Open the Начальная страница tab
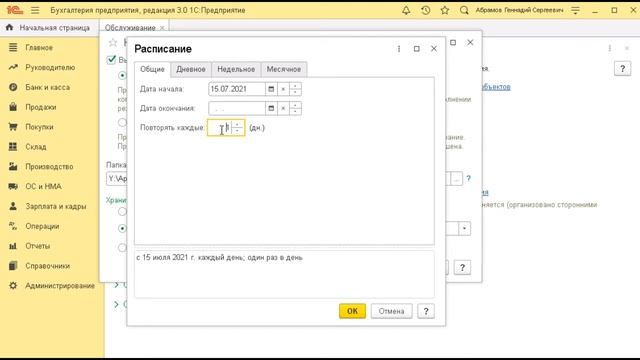Viewport: 640px width, 360px height. (49, 28)
